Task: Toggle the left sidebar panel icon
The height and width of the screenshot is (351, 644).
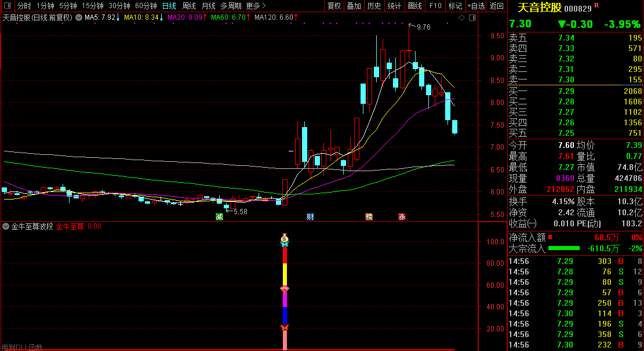Action: point(8,6)
